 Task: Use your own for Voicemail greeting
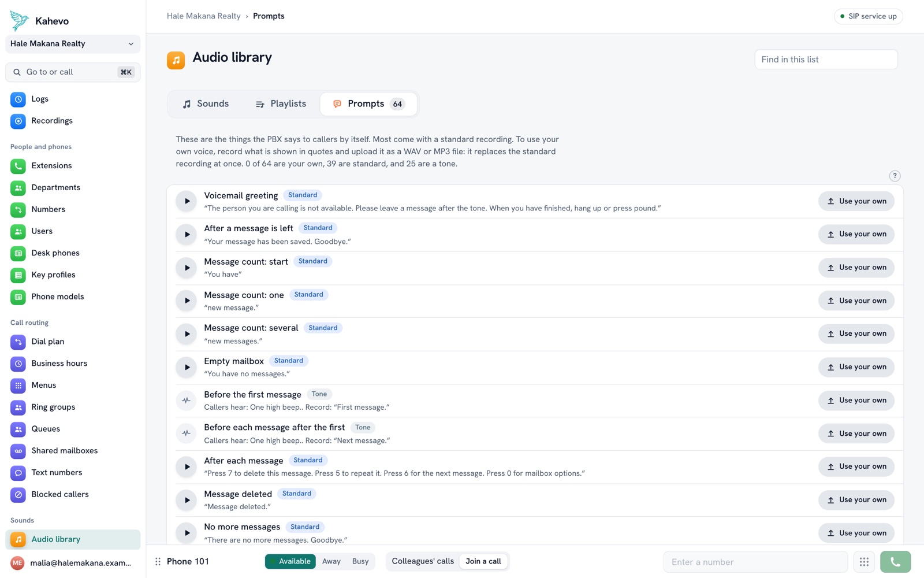[856, 201]
